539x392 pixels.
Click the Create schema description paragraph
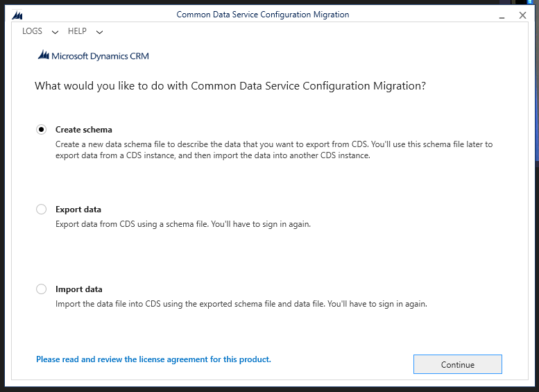coord(274,150)
